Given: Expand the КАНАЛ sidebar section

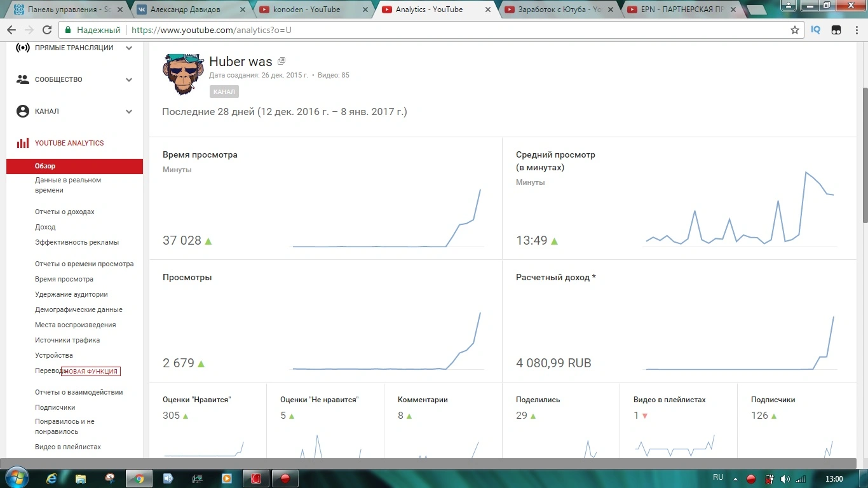Looking at the screenshot, I should coord(129,111).
